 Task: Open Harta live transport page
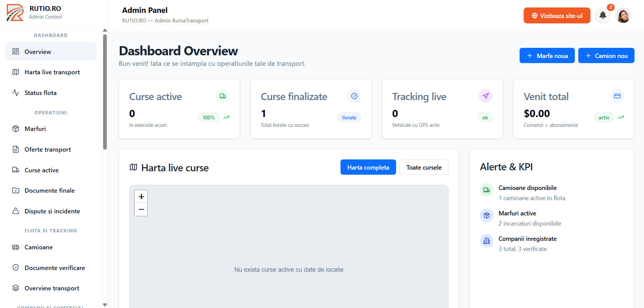click(51, 72)
